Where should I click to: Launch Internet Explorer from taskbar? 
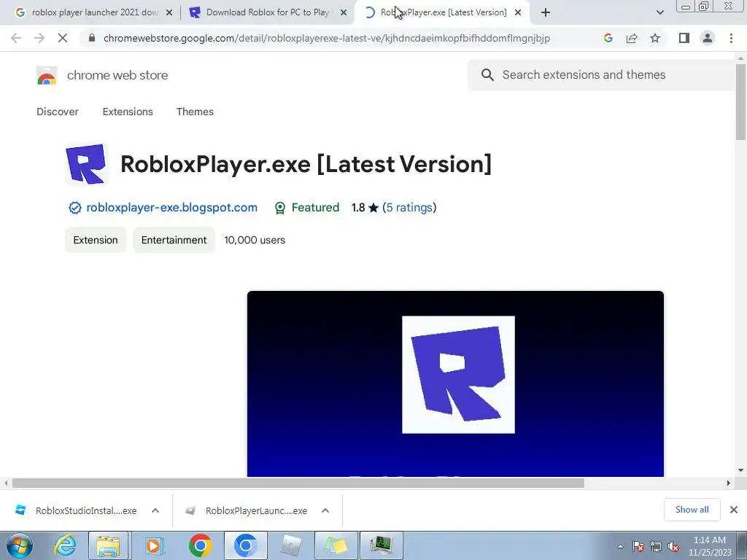pos(65,545)
